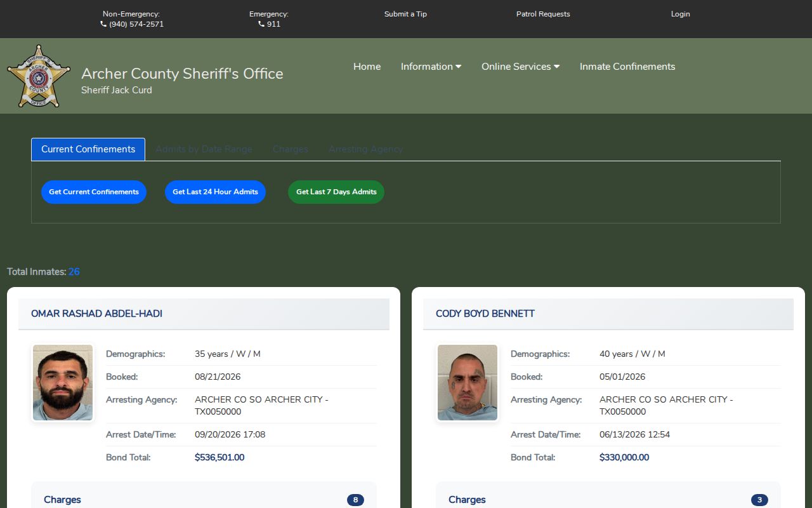Screen dimensions: 812x508
Task: Click the phone icon beside 911
Action: (261, 24)
